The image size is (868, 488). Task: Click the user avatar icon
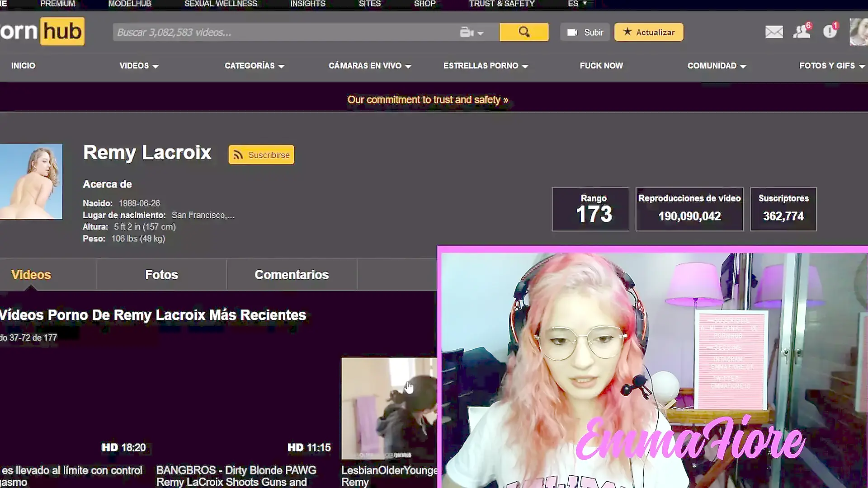[858, 32]
